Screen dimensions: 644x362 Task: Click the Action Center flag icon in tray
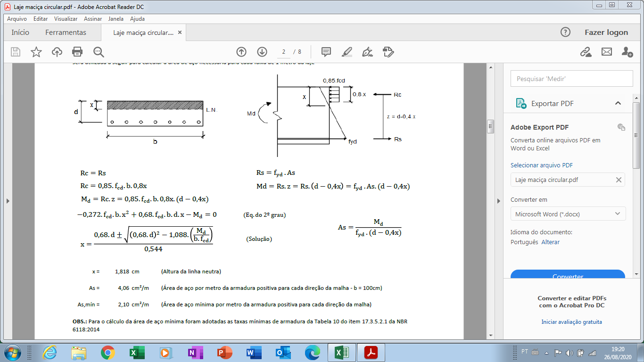click(x=558, y=353)
